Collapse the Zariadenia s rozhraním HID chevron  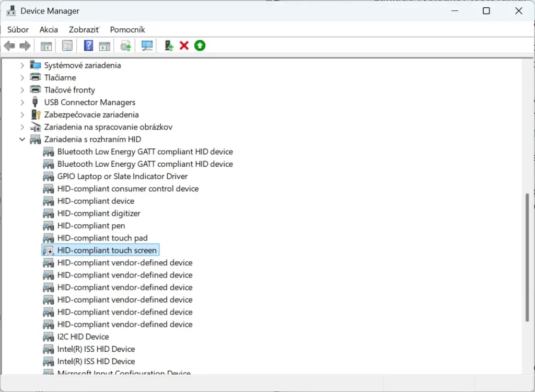[x=22, y=140]
